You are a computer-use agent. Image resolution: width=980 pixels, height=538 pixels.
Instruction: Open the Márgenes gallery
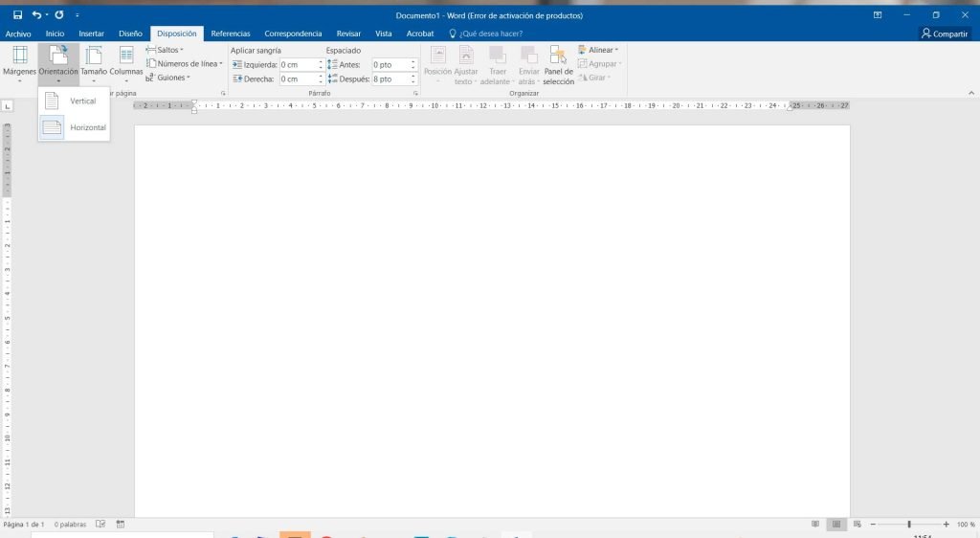(x=19, y=62)
